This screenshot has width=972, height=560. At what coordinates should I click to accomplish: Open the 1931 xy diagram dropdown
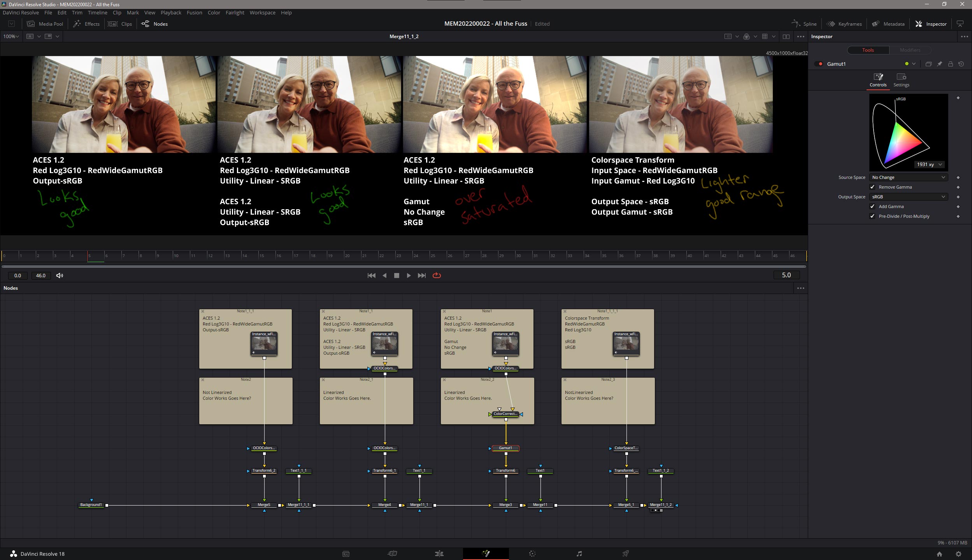point(929,164)
